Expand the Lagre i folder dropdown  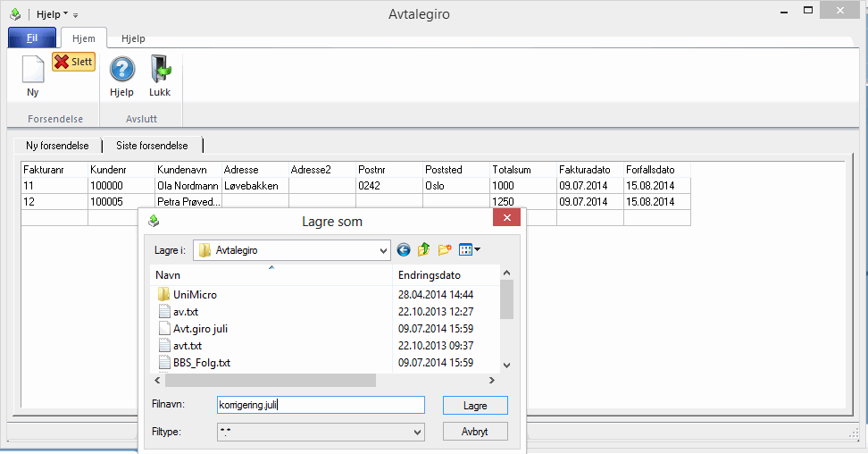(x=383, y=250)
